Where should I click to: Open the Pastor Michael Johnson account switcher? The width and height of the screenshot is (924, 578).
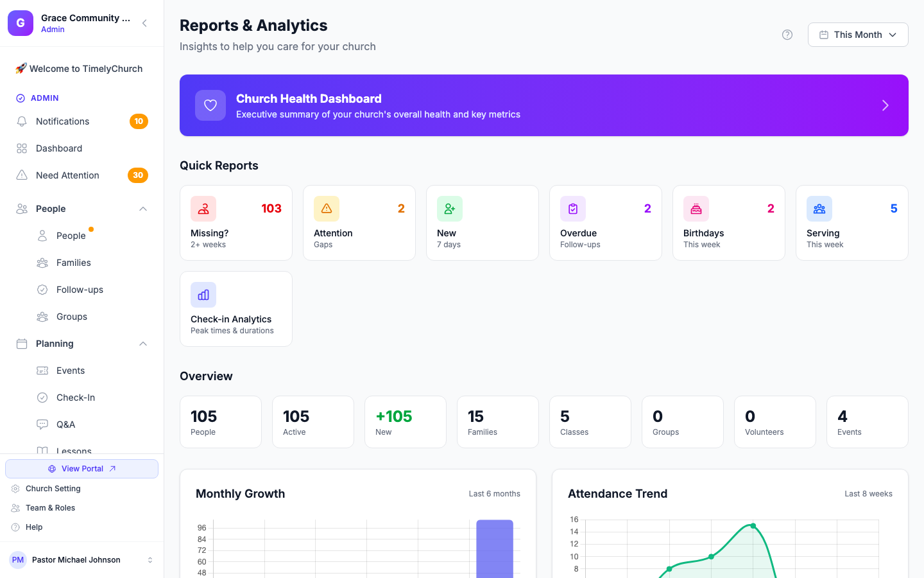tap(81, 560)
